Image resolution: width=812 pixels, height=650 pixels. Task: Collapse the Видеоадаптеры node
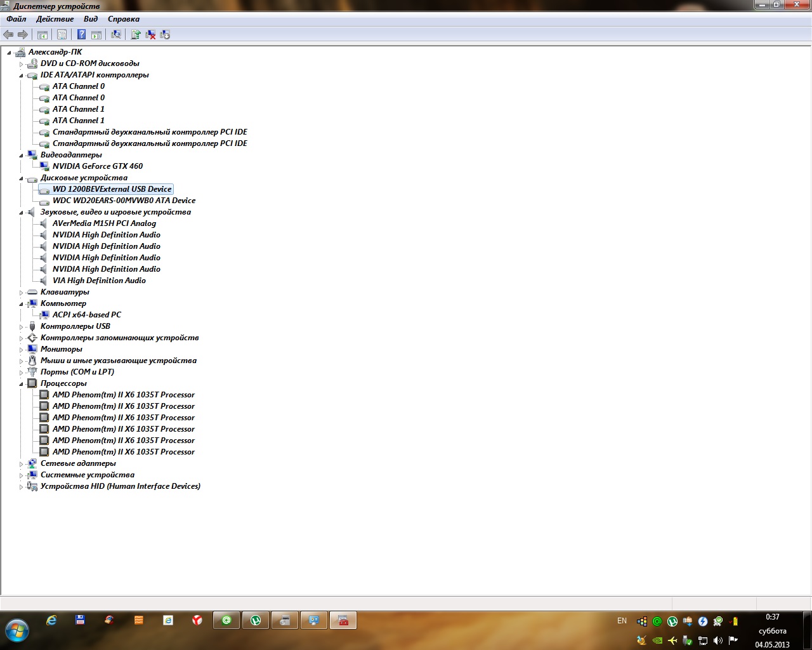point(21,156)
